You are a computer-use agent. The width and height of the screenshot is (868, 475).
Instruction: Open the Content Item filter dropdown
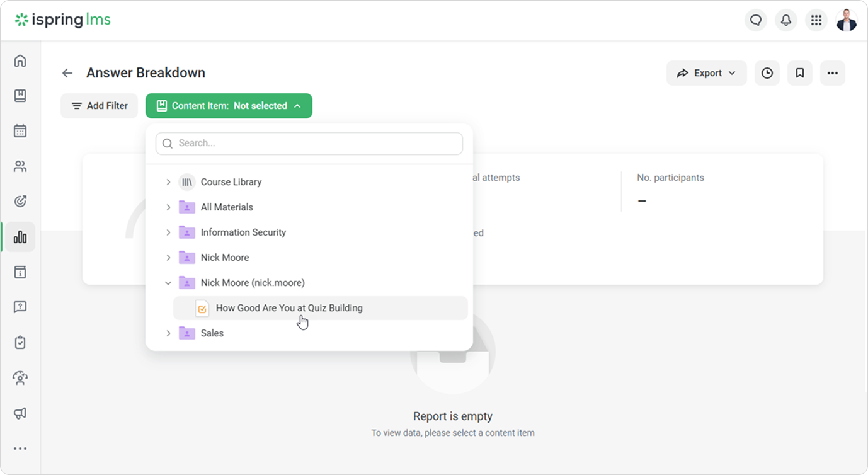tap(229, 106)
